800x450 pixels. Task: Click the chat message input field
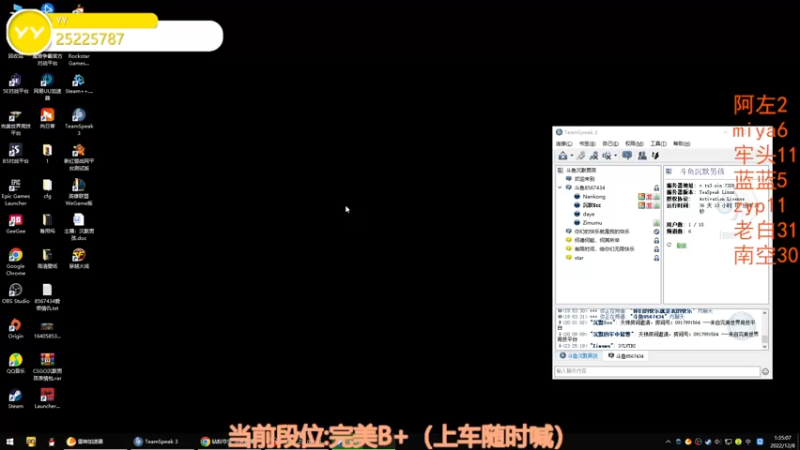tap(657, 371)
